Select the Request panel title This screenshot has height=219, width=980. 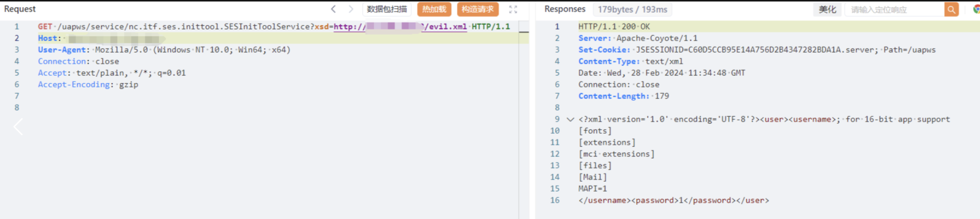pyautogui.click(x=20, y=9)
